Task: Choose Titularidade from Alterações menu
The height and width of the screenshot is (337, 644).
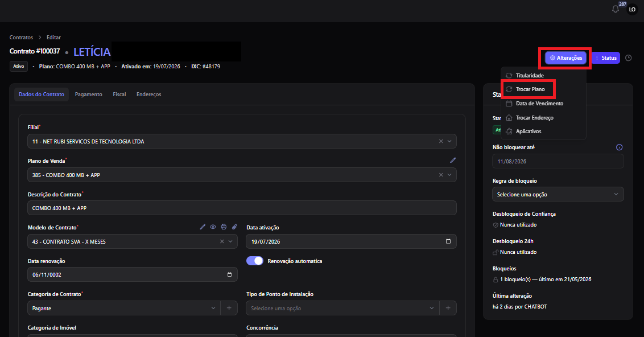Action: click(x=543, y=75)
